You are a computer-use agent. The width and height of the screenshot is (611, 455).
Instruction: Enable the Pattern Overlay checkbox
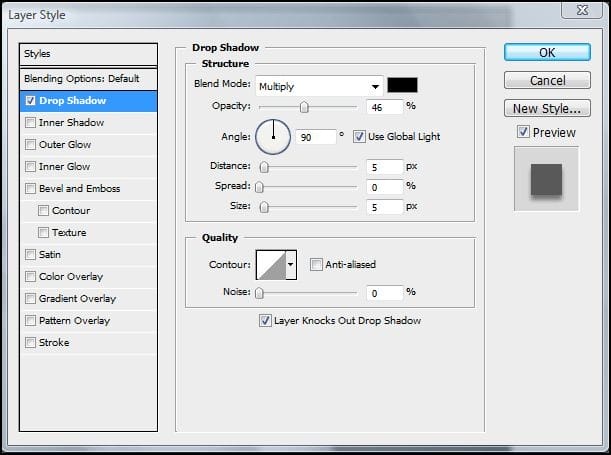coord(30,321)
